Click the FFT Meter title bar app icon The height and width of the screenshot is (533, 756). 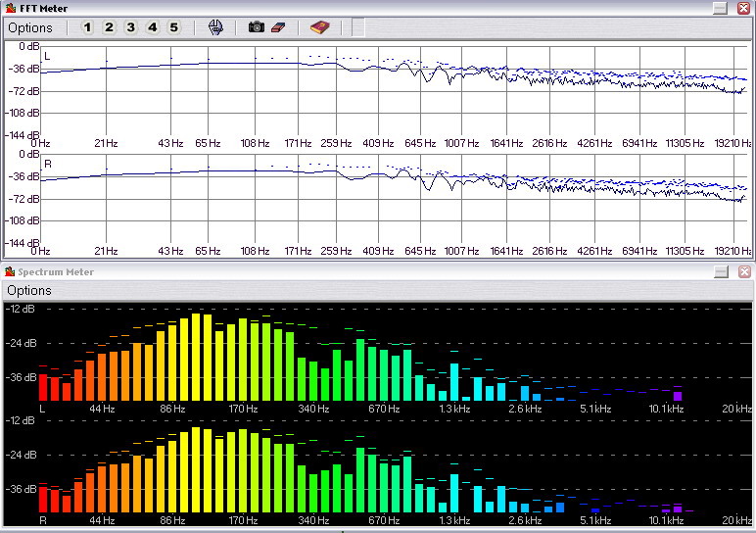click(x=10, y=8)
